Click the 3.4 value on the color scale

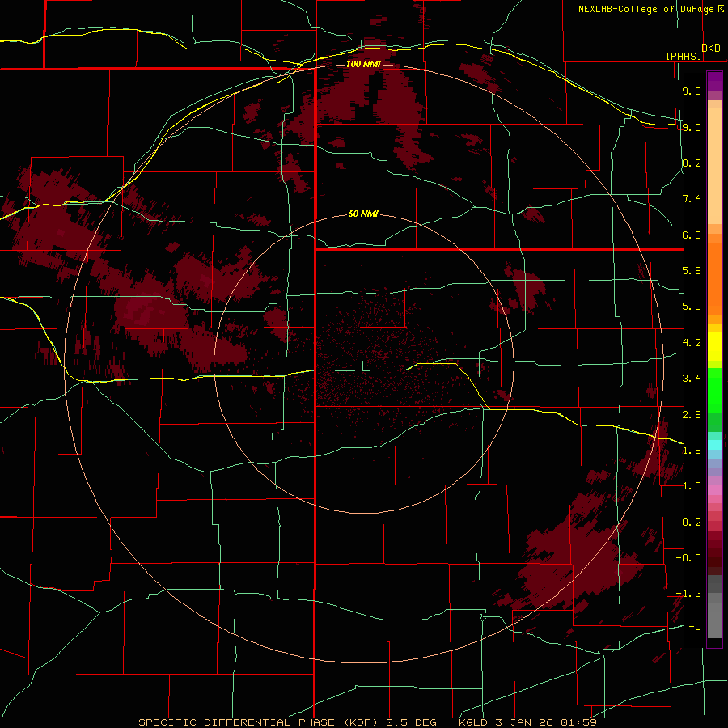(x=692, y=379)
